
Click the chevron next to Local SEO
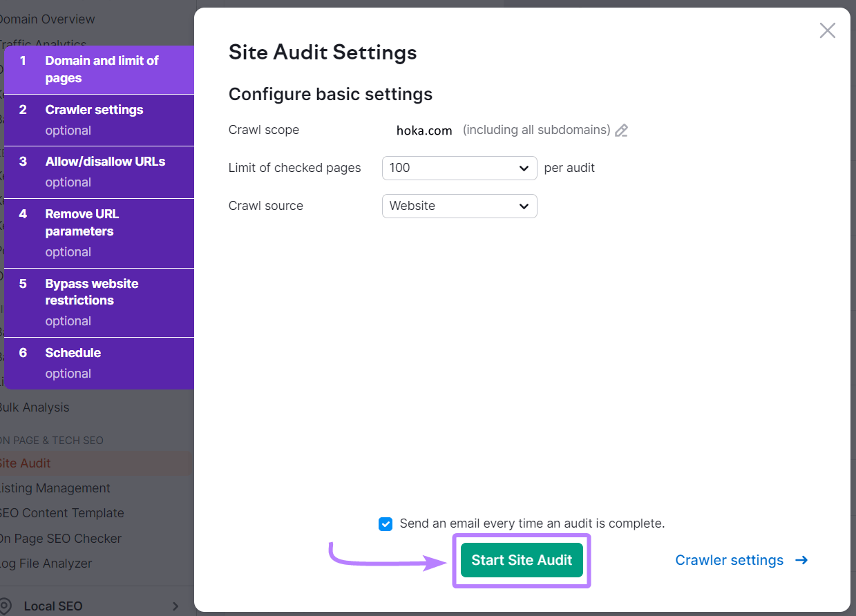pyautogui.click(x=173, y=606)
